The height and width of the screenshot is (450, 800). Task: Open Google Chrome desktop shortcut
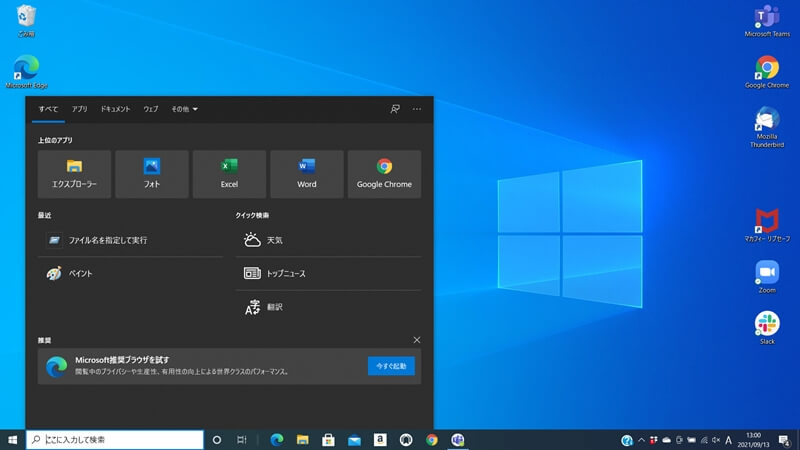(x=767, y=71)
